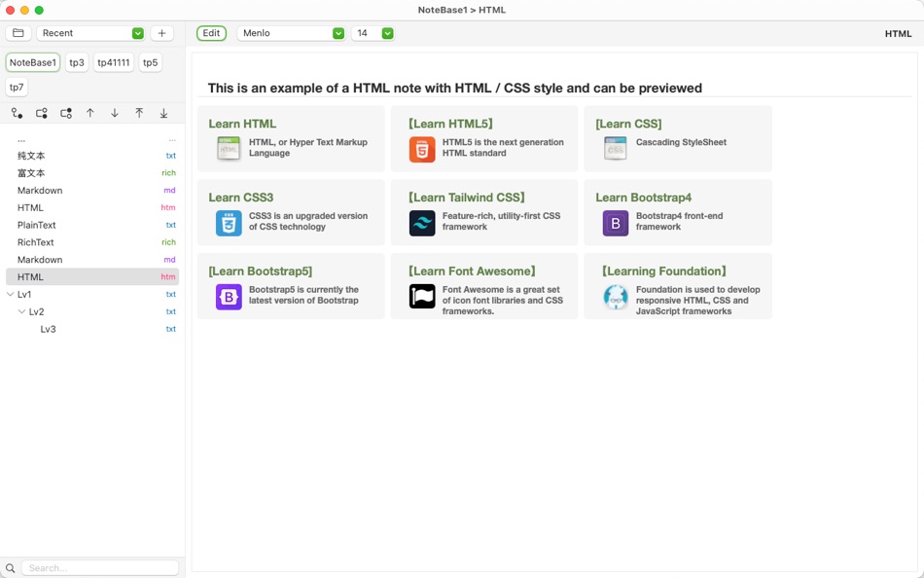Click the Foundation yeti icon
The height and width of the screenshot is (578, 924).
[x=616, y=297]
